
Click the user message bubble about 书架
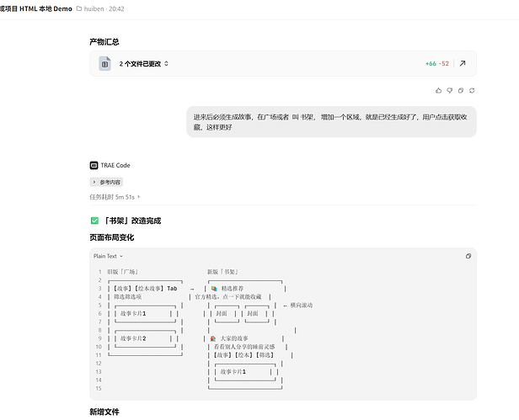coord(331,122)
